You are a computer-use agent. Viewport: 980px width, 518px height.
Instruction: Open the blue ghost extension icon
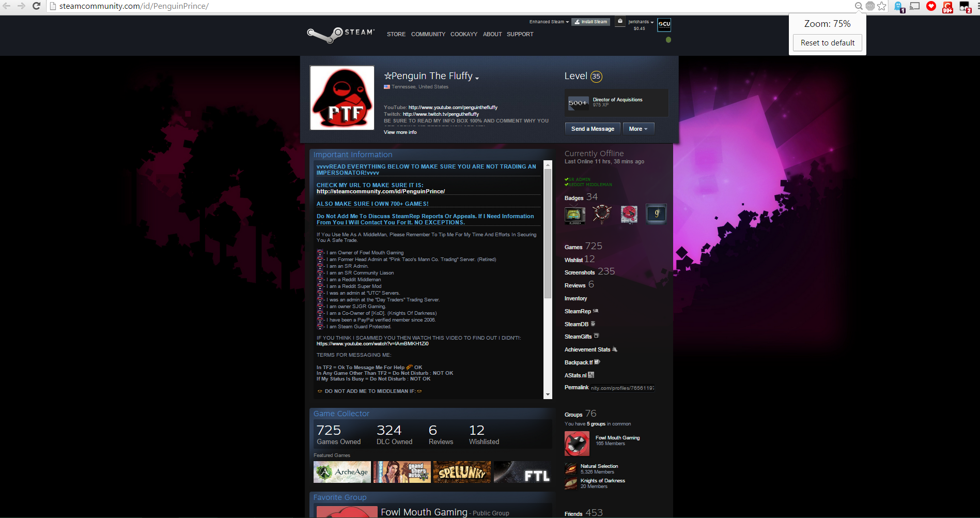coord(899,7)
